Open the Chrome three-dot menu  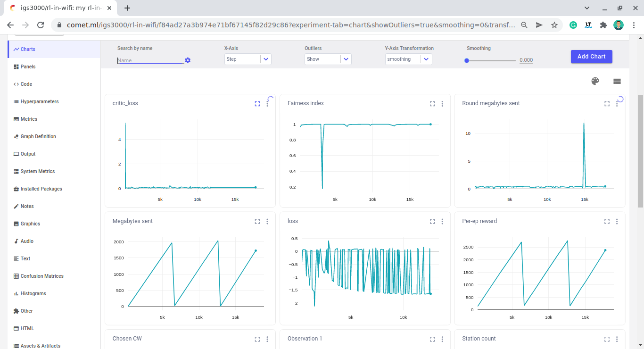[634, 25]
